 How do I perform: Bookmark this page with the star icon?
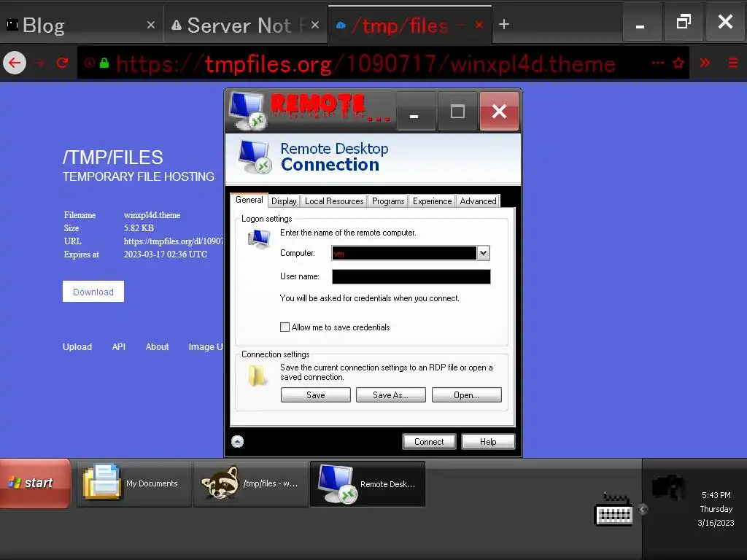(678, 63)
